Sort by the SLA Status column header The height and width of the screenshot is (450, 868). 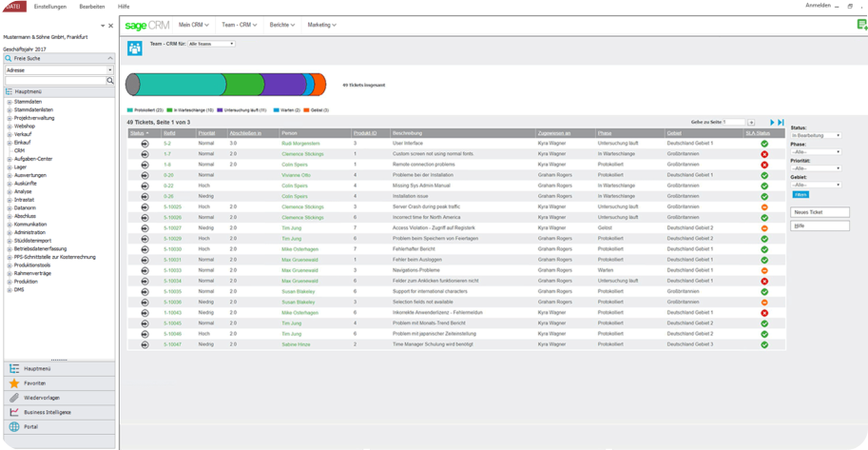coord(758,133)
